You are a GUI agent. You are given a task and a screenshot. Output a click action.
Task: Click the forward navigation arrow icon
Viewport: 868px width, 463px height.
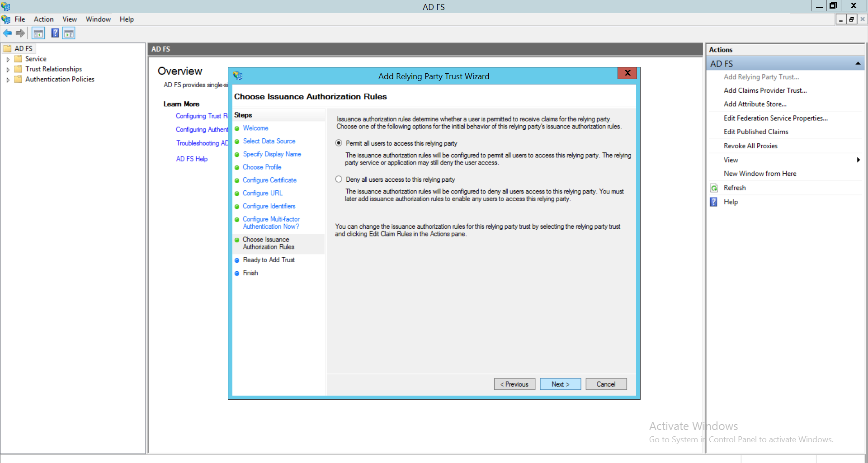point(20,33)
